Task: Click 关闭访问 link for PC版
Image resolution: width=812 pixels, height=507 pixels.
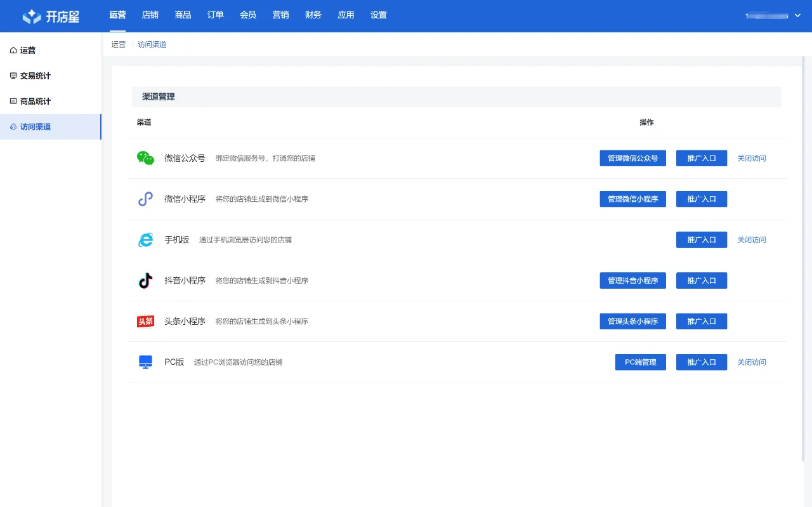Action: [x=752, y=362]
